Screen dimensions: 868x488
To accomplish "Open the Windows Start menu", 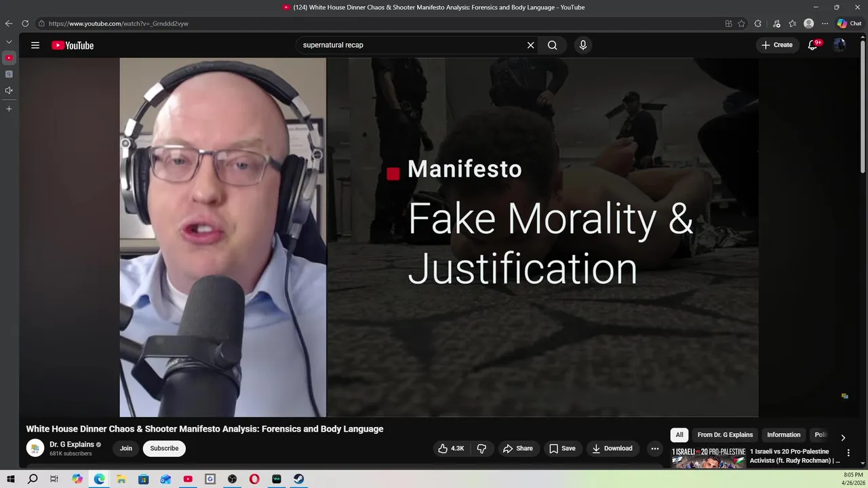I will [x=11, y=479].
